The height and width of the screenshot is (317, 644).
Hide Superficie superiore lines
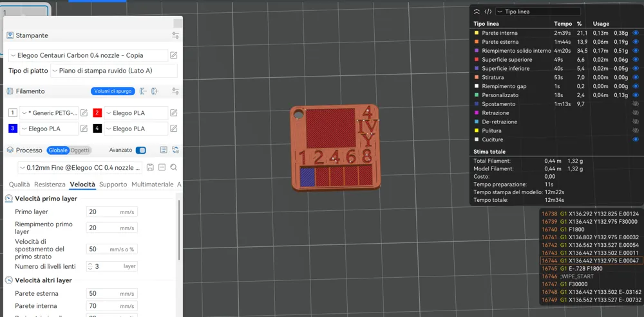636,59
